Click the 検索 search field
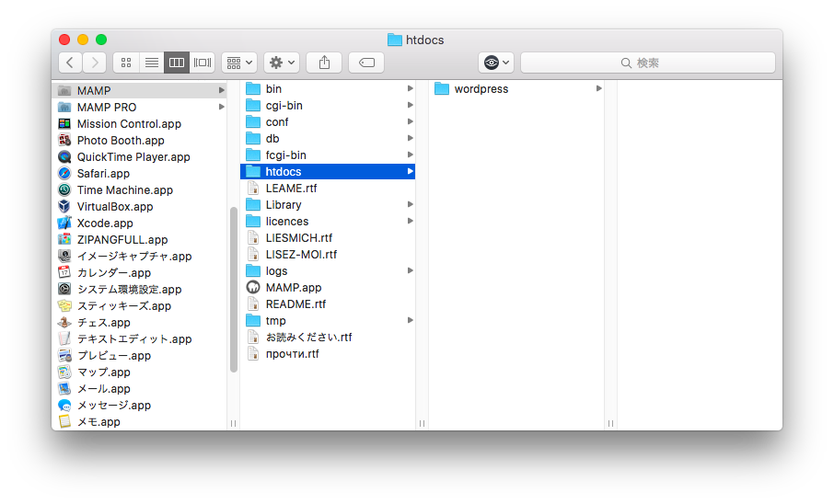The image size is (834, 504). pos(648,63)
